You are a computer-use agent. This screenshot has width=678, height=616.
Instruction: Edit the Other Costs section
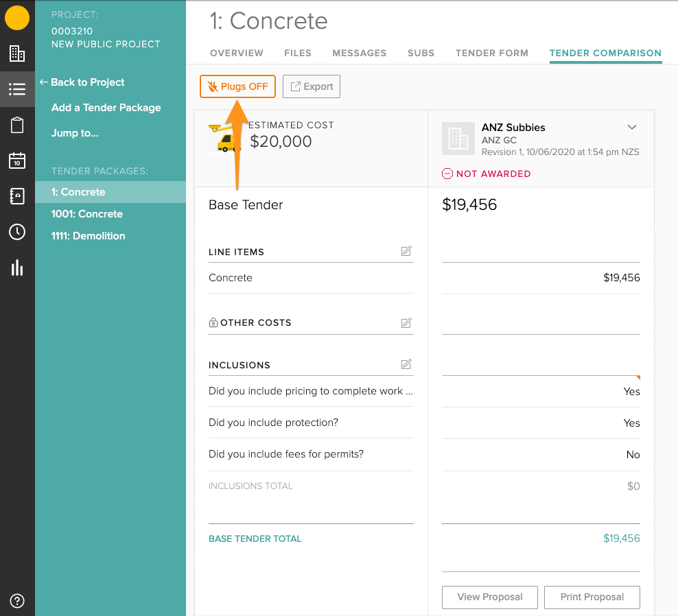pyautogui.click(x=406, y=323)
